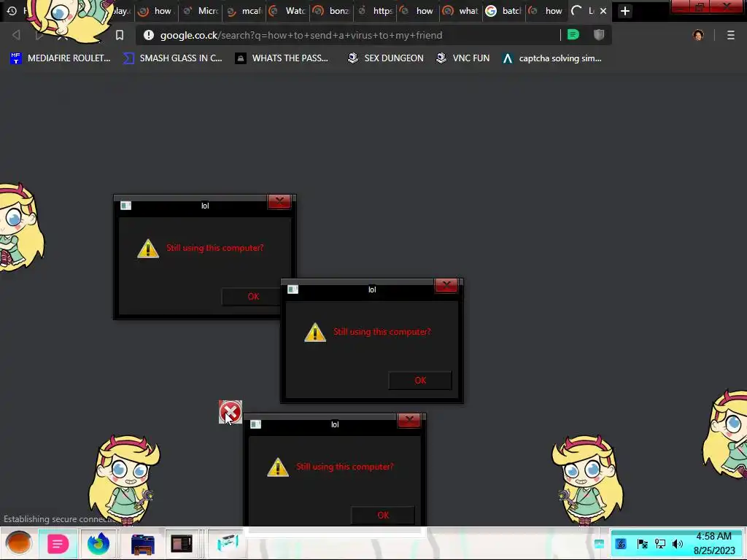Switch to the 'https' tab
The image size is (747, 560).
tap(376, 10)
